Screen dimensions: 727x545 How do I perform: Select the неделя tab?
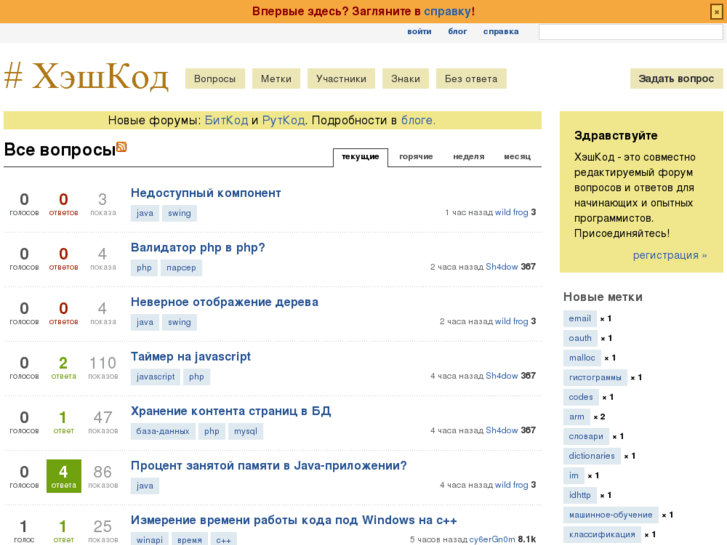tap(468, 157)
